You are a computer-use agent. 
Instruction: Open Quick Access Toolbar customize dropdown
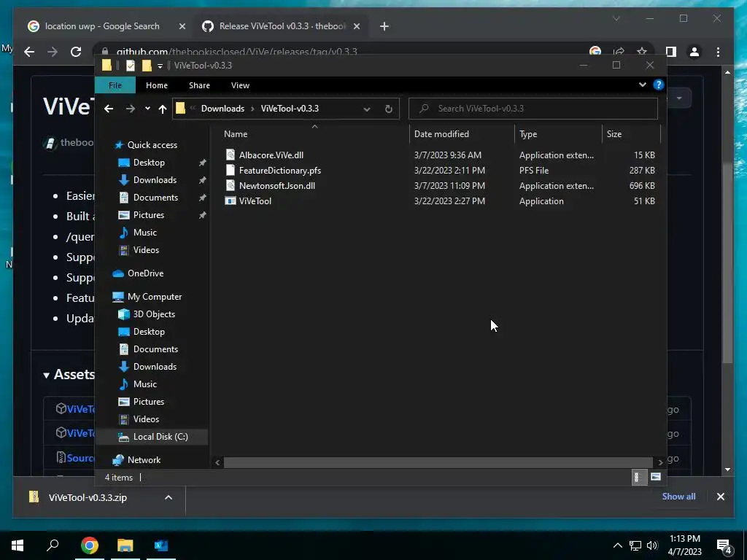(x=160, y=66)
